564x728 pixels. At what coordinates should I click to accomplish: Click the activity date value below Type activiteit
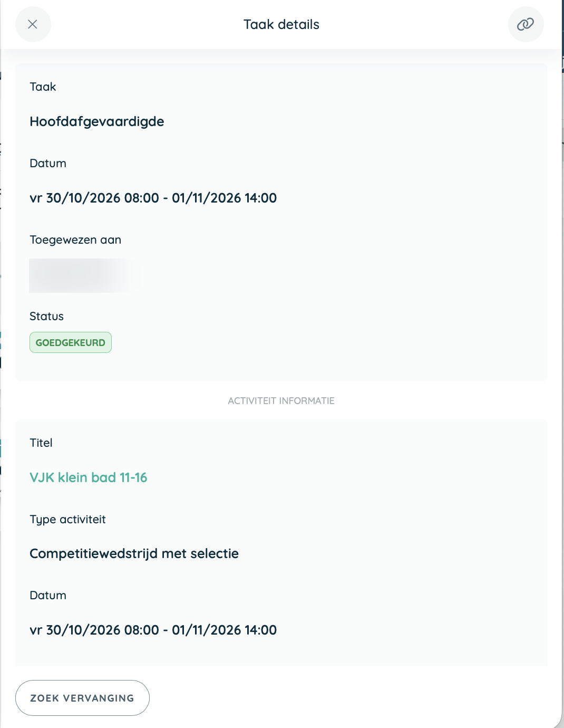coord(153,630)
